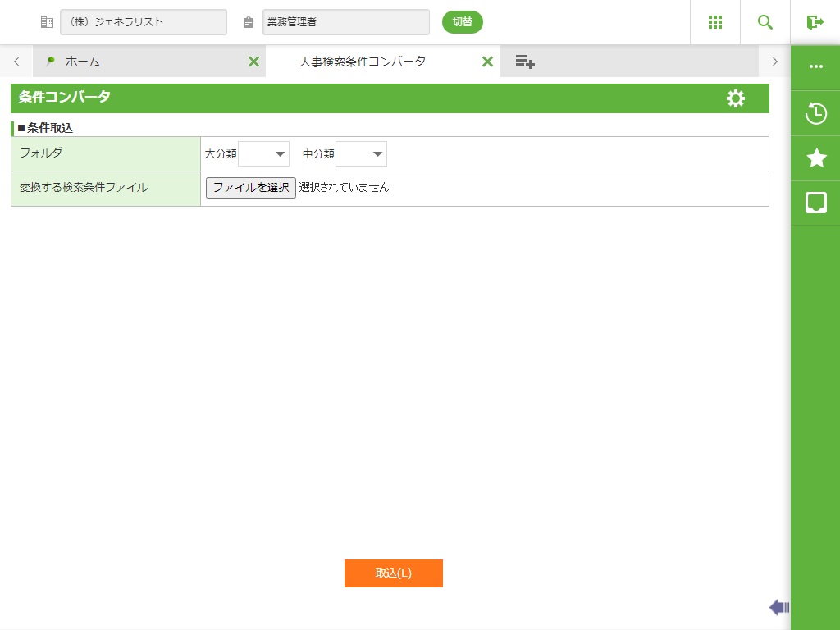Click the ■条件取込 section heading

46,128
